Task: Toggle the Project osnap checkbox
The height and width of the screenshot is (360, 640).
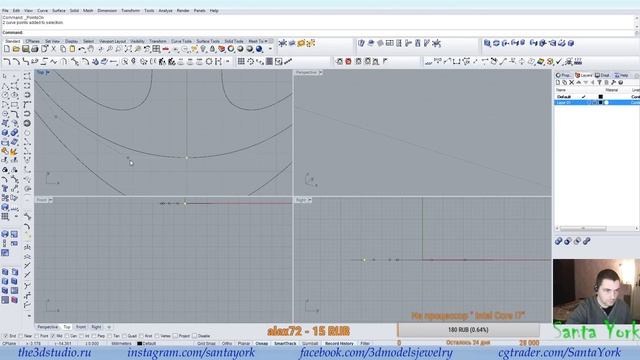Action: point(175,336)
